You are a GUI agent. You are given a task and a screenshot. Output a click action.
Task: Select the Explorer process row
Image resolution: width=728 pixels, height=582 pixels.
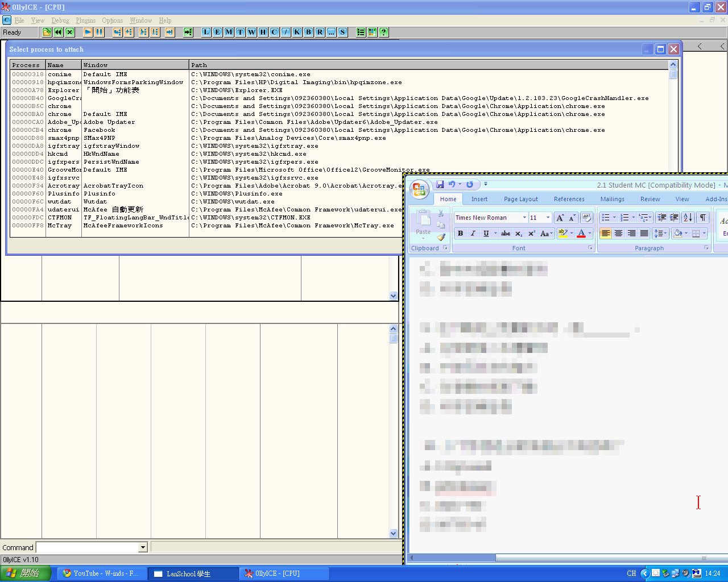point(340,90)
